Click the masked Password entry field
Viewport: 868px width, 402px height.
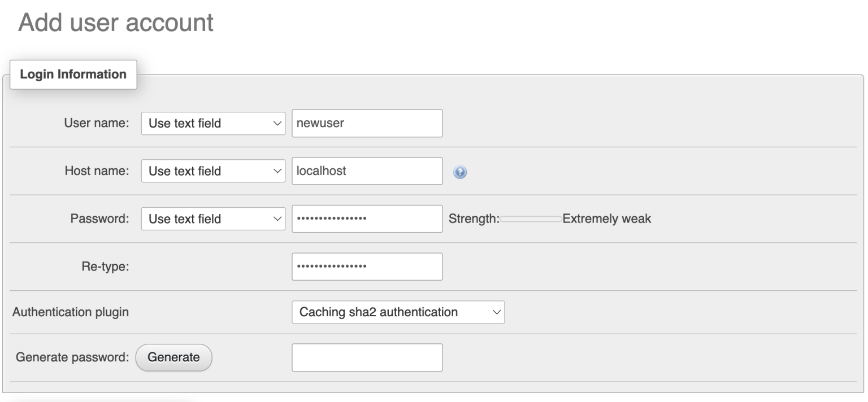click(x=367, y=219)
